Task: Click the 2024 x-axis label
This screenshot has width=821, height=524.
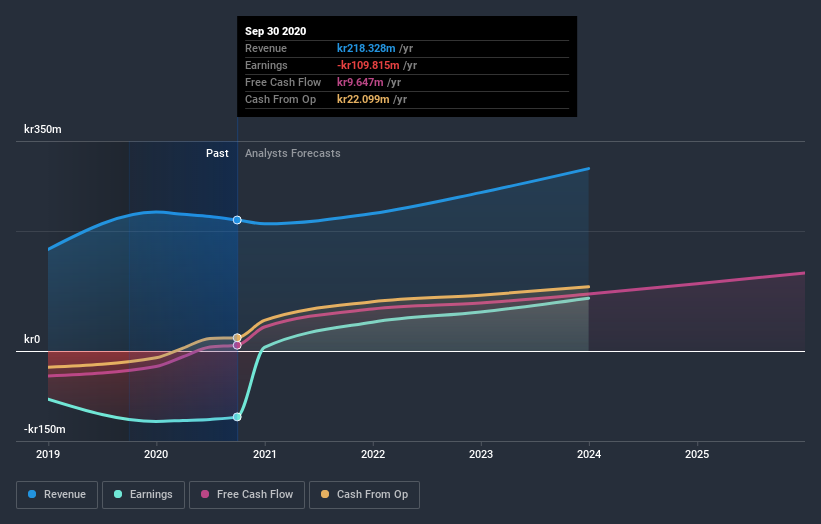Action: click(589, 454)
